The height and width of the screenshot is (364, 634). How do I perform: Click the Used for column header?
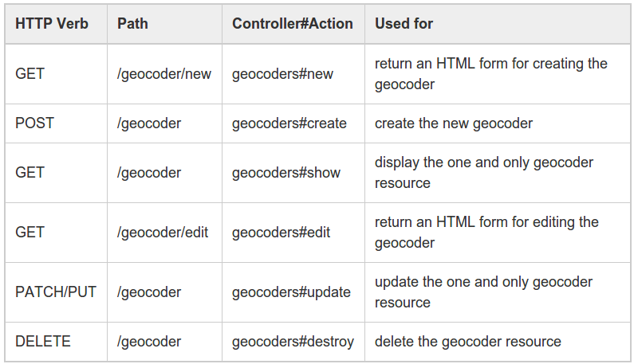404,24
